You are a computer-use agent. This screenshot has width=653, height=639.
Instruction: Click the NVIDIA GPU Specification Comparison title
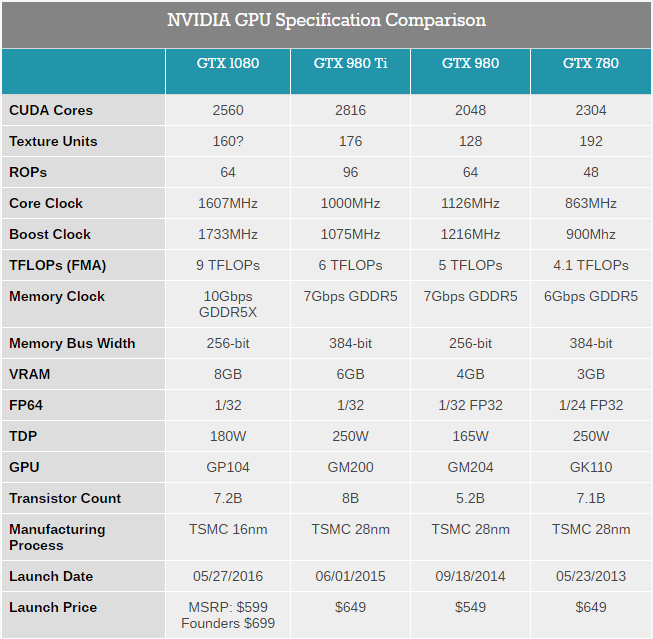point(326,20)
